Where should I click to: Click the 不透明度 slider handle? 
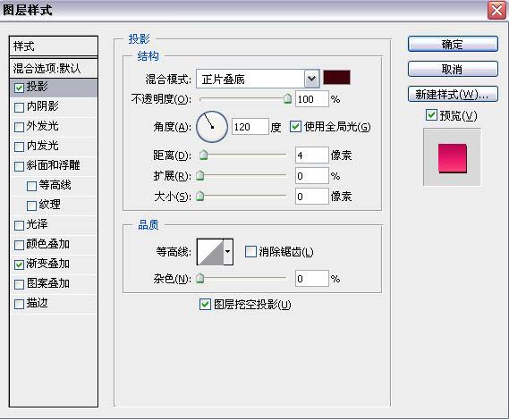tap(287, 98)
